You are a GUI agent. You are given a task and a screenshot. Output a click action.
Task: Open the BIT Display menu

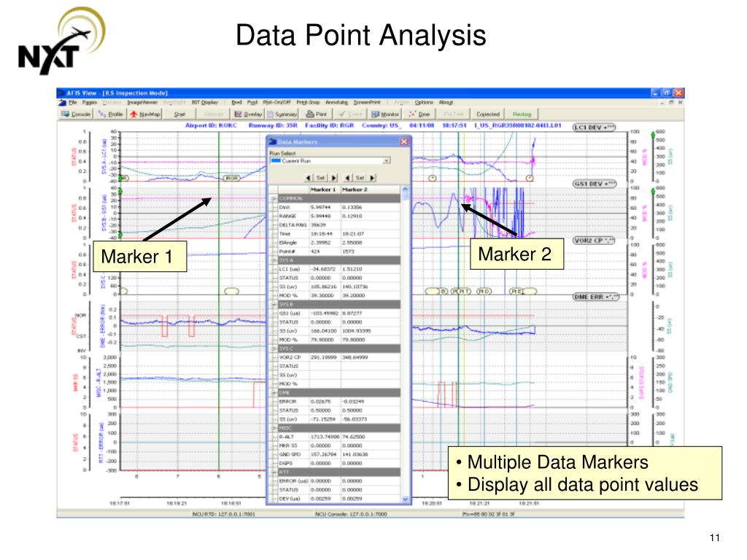click(205, 102)
